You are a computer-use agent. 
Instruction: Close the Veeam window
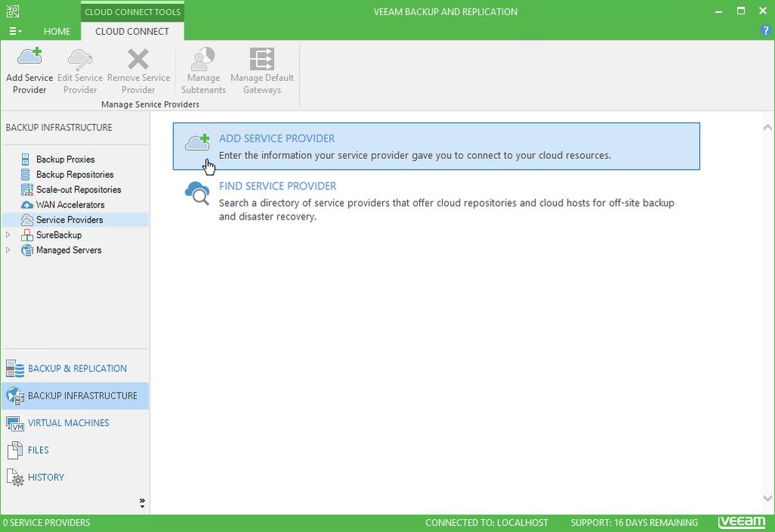point(763,11)
